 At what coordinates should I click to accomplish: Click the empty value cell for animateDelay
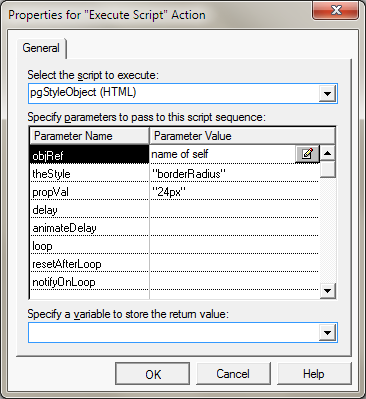(x=234, y=228)
